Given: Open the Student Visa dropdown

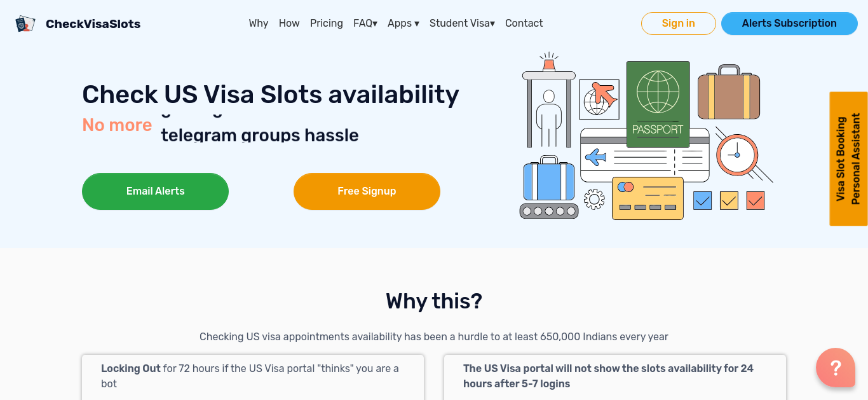Looking at the screenshot, I should 462,24.
